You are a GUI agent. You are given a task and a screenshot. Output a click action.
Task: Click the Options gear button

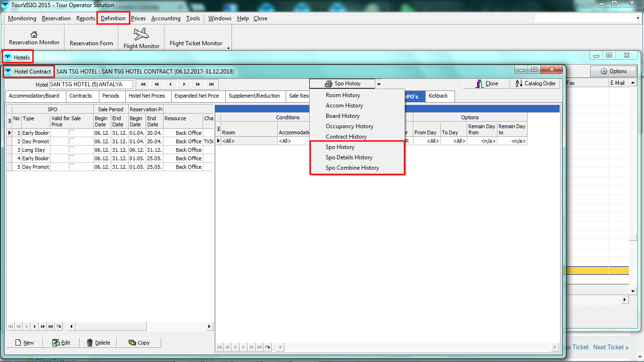[x=613, y=71]
